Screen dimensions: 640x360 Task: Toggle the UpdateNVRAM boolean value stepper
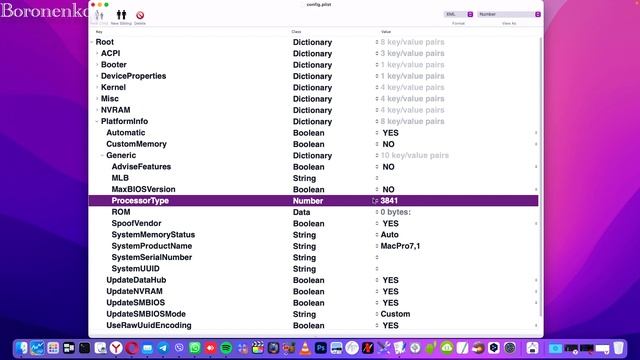coord(536,291)
